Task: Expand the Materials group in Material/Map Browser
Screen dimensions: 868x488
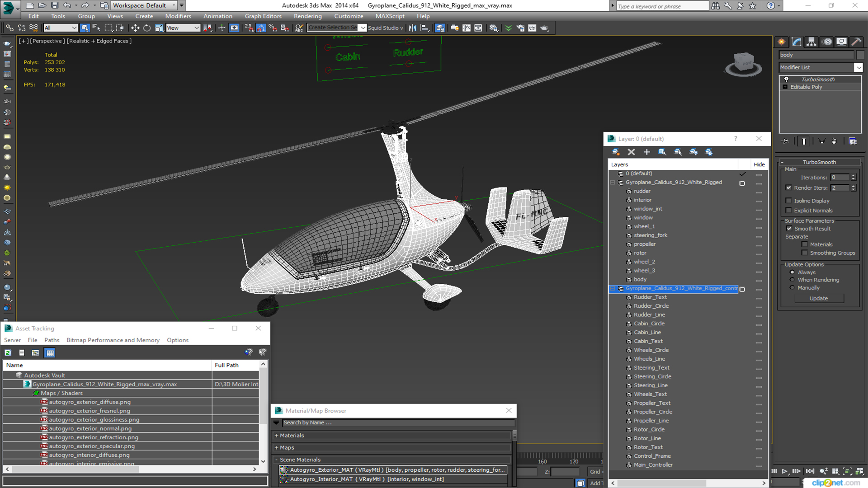Action: pyautogui.click(x=276, y=436)
